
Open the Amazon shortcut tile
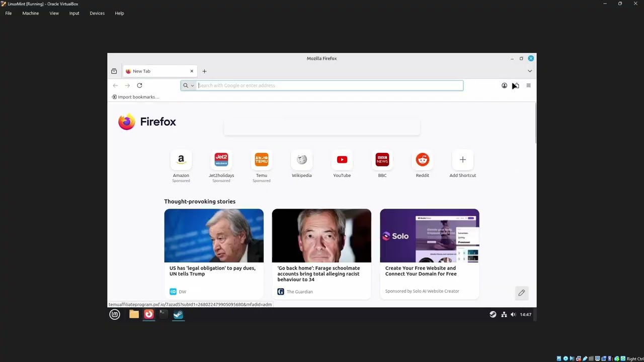point(181,160)
